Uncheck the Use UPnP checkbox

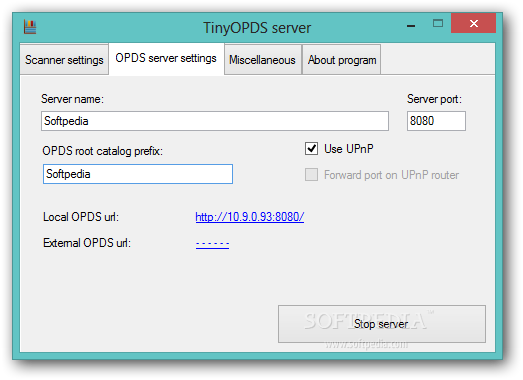click(x=311, y=148)
